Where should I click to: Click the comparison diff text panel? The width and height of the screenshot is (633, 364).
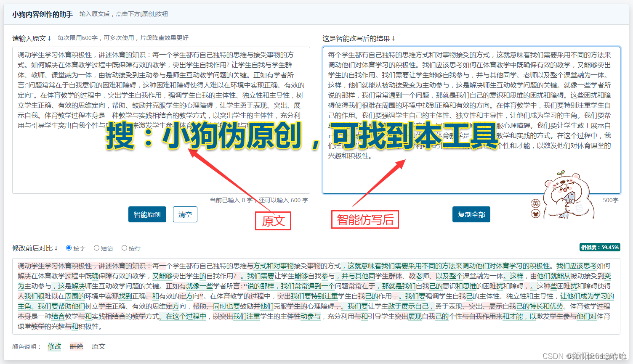(316, 296)
